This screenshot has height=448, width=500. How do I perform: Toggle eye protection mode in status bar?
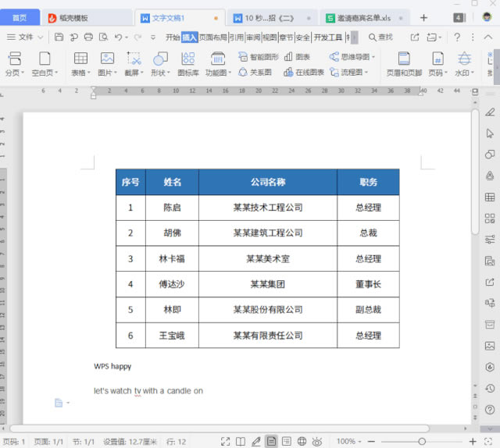[317, 442]
